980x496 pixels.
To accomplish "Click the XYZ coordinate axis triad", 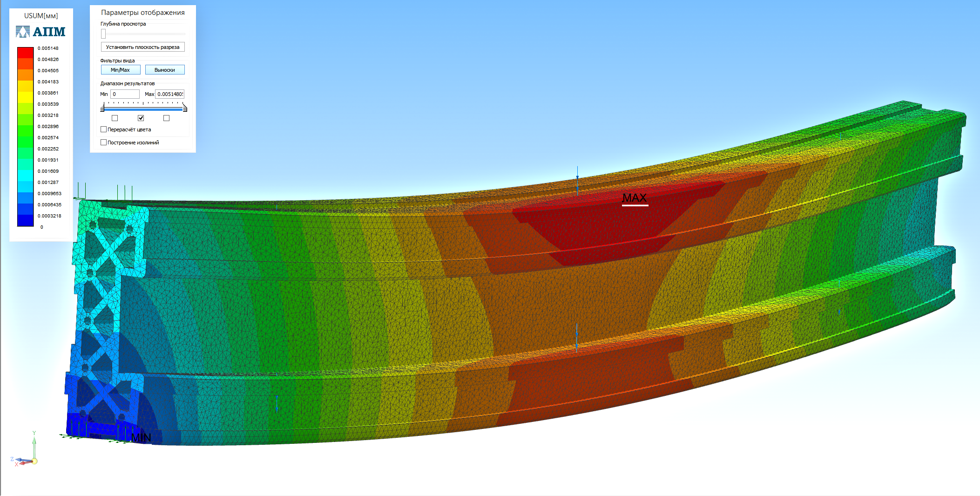I will tap(24, 450).
